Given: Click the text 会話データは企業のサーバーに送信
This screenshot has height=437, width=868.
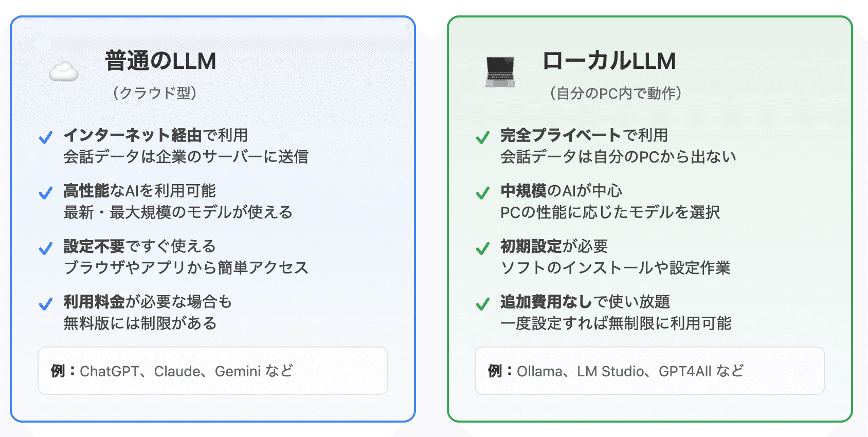Looking at the screenshot, I should (186, 157).
